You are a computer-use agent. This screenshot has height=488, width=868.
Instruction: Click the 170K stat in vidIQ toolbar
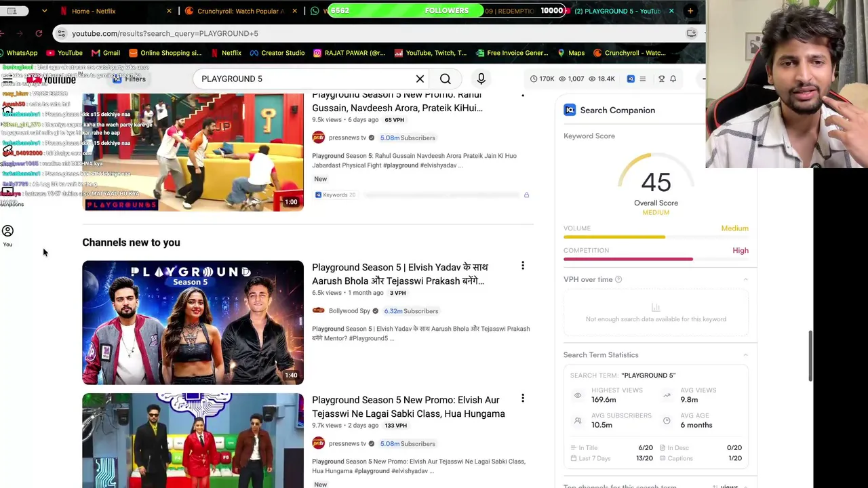click(542, 79)
